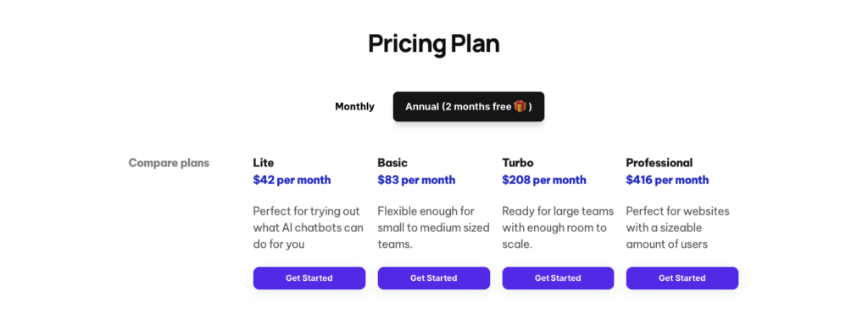This screenshot has height=314, width=868.
Task: Click the Turbo plan title
Action: 518,163
